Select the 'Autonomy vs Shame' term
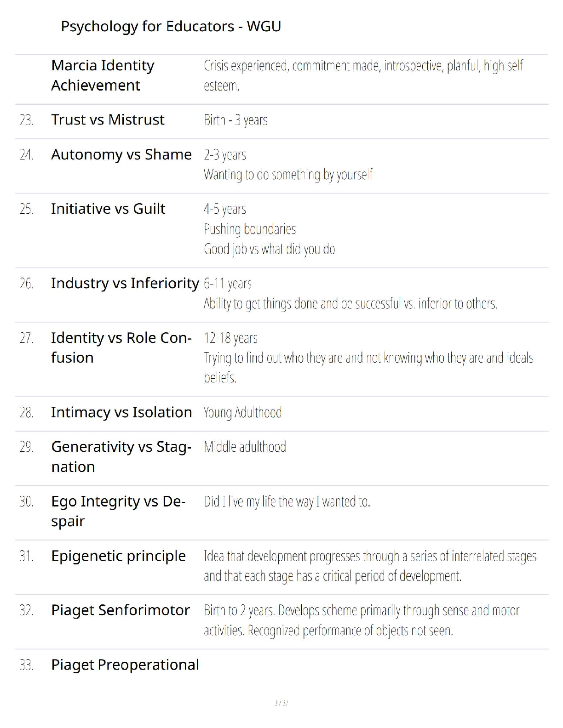This screenshot has width=563, height=728. pos(121,154)
